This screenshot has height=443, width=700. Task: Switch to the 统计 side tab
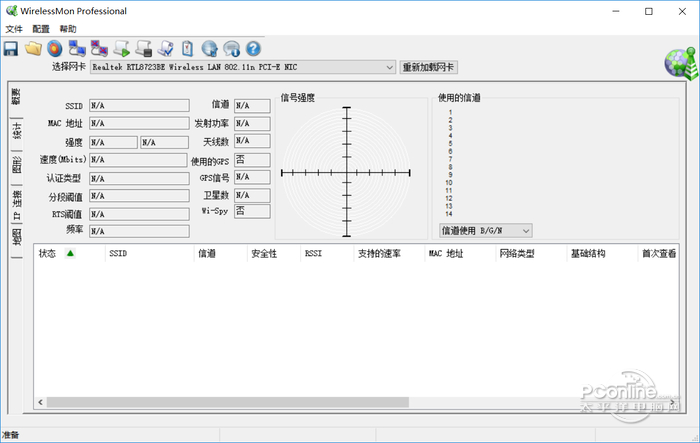pyautogui.click(x=16, y=130)
